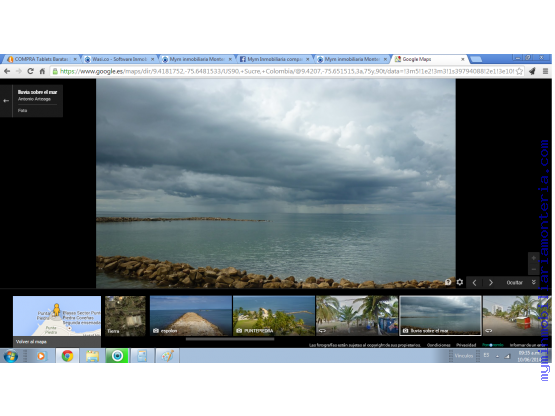This screenshot has width=555, height=416.
Task: Open the Windows Start menu
Action: [x=11, y=356]
